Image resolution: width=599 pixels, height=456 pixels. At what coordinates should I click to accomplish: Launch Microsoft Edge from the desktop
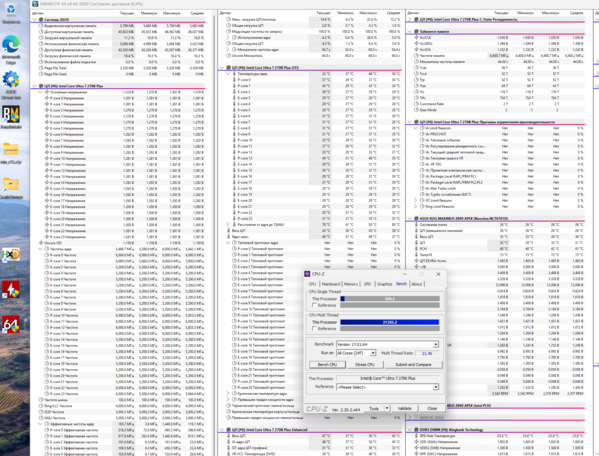11,45
